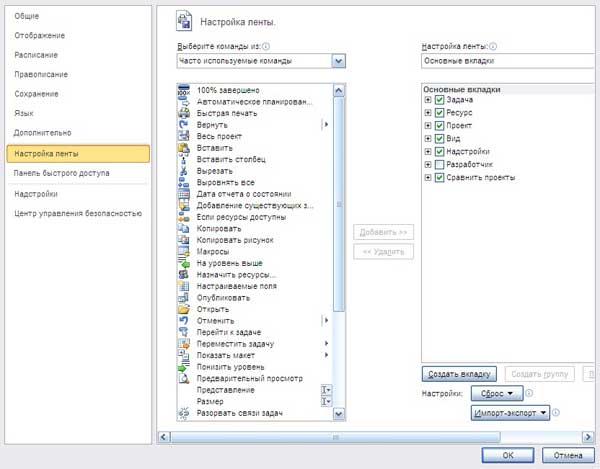Expand the Разработчик tree node
Viewport: 600px width, 469px height.
pyautogui.click(x=428, y=164)
